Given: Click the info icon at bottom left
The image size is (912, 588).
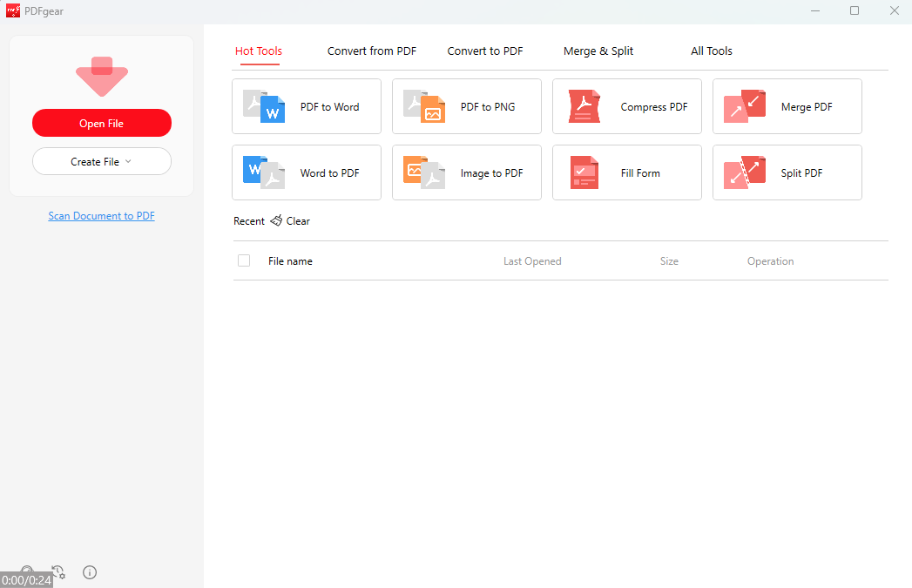Looking at the screenshot, I should tap(89, 572).
